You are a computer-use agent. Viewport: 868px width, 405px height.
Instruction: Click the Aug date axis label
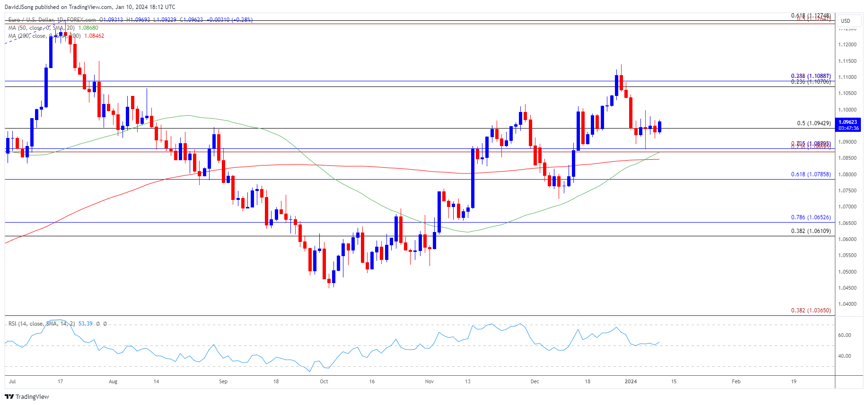coord(113,381)
